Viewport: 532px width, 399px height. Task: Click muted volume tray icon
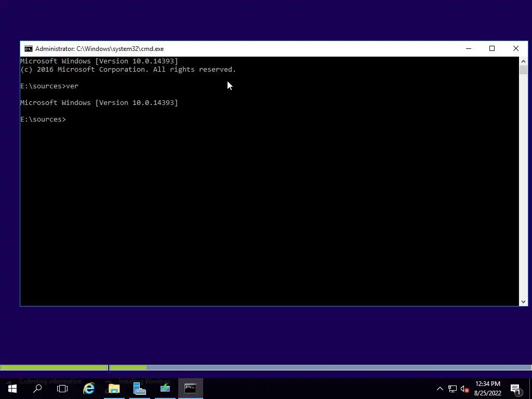[x=465, y=389]
